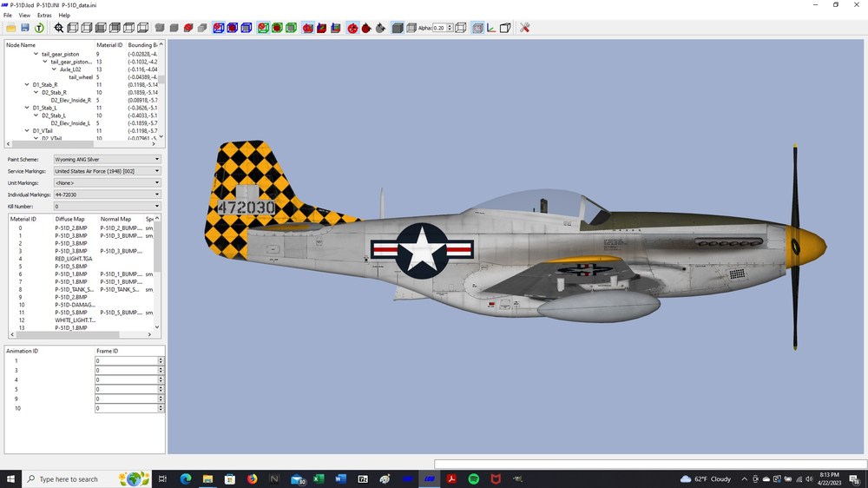The width and height of the screenshot is (868, 488).
Task: Toggle highlighted cube icon next to axes icon
Action: tap(477, 28)
